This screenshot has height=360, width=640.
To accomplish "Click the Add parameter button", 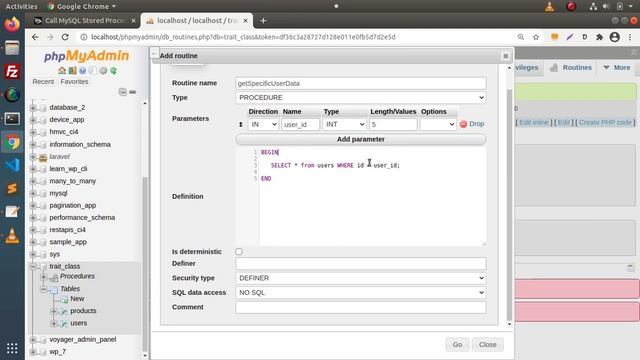I will click(361, 139).
